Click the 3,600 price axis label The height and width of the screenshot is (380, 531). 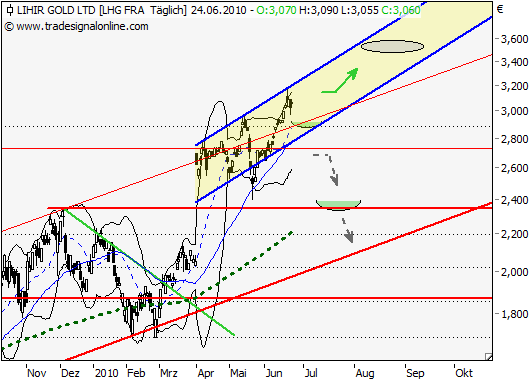514,39
